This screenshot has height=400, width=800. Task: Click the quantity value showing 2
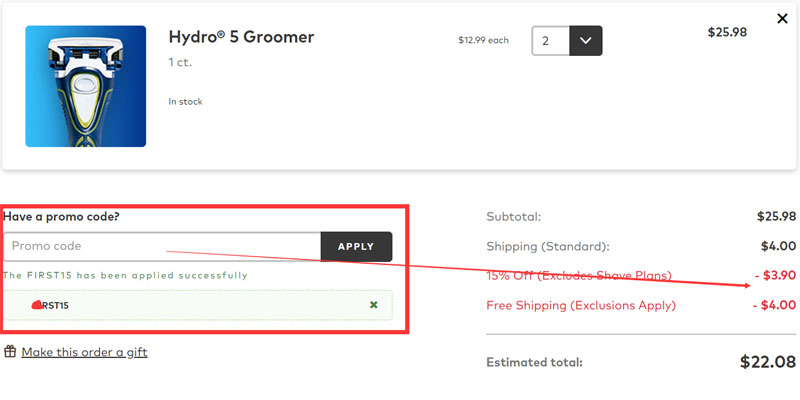tap(550, 41)
